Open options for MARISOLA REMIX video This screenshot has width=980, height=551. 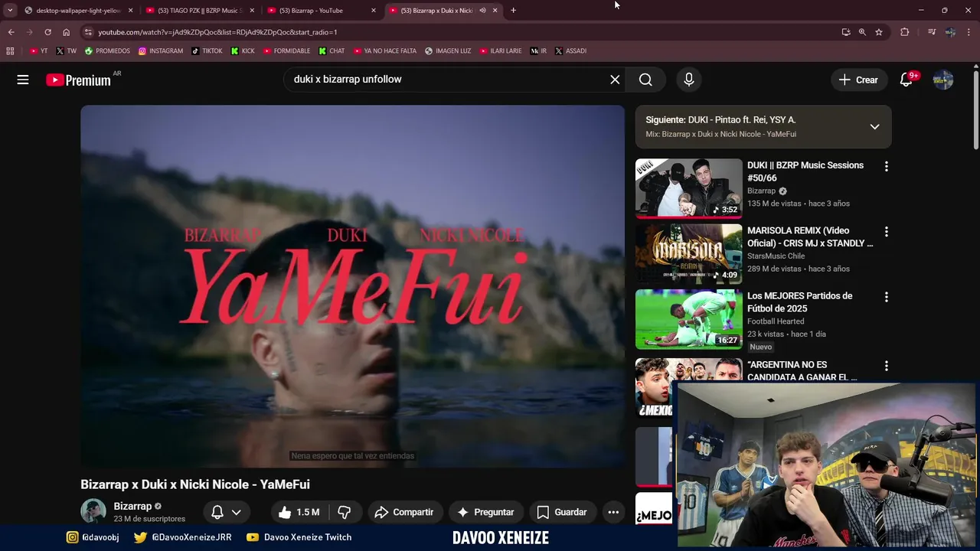(887, 231)
